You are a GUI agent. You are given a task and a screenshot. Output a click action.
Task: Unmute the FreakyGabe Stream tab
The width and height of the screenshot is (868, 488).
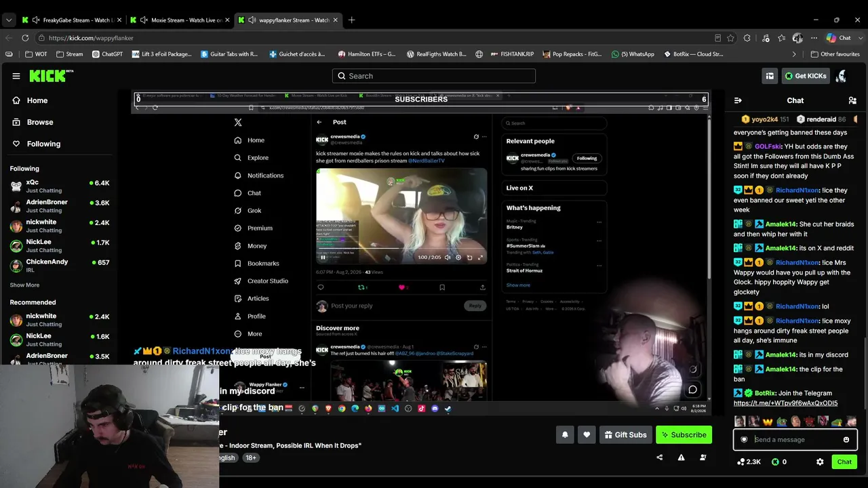click(36, 20)
